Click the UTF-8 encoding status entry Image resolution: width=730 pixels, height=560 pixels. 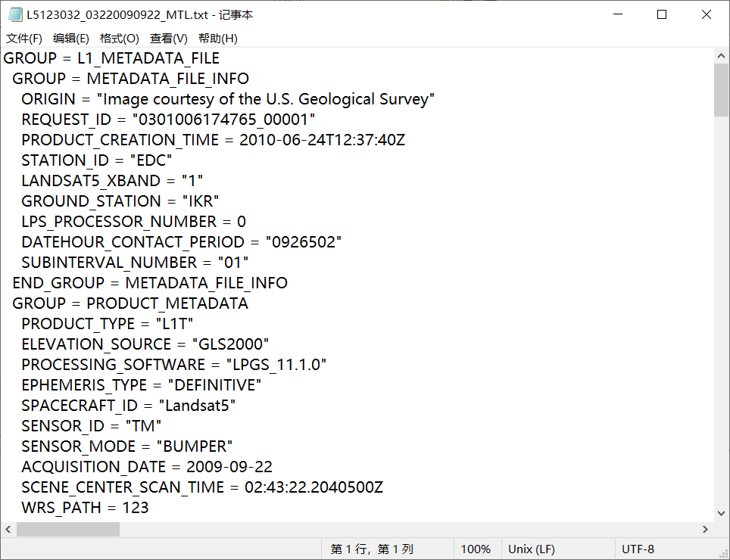pyautogui.click(x=638, y=549)
